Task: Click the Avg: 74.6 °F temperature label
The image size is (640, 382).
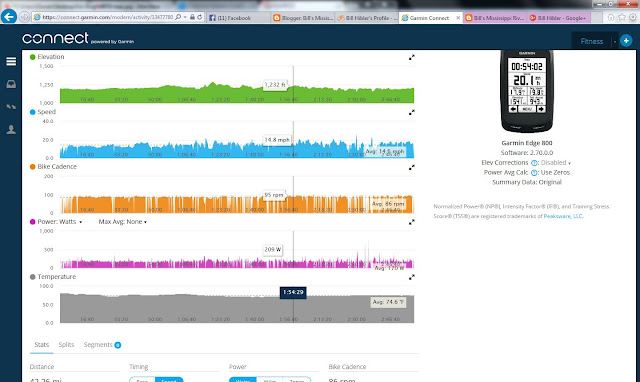Action: 388,302
